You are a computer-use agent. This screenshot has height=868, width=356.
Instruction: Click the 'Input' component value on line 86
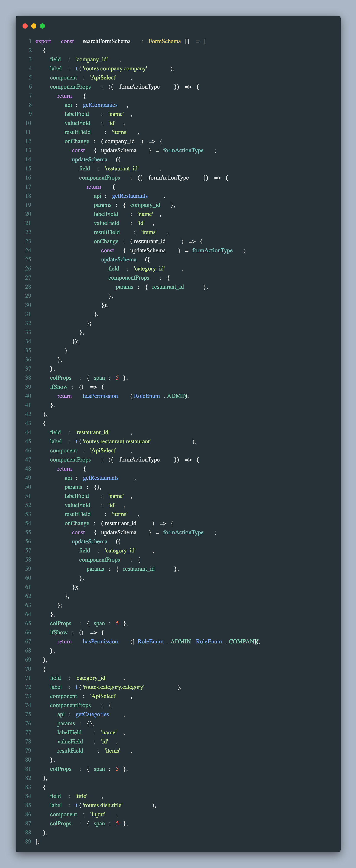[98, 815]
